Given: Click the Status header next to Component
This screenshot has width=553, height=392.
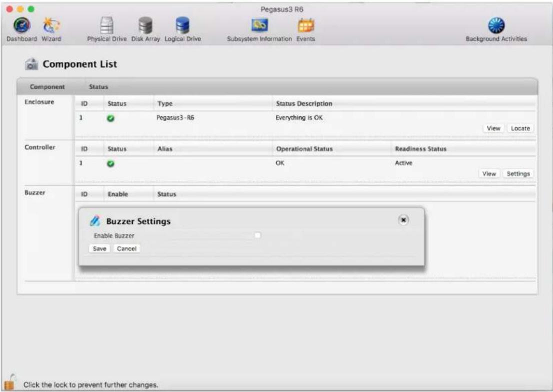Looking at the screenshot, I should coord(98,87).
